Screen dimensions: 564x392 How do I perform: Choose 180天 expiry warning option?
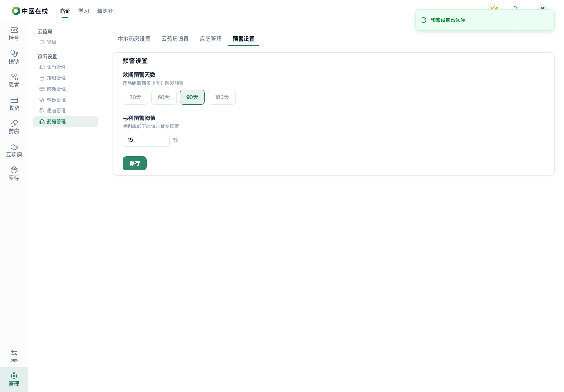pyautogui.click(x=222, y=97)
